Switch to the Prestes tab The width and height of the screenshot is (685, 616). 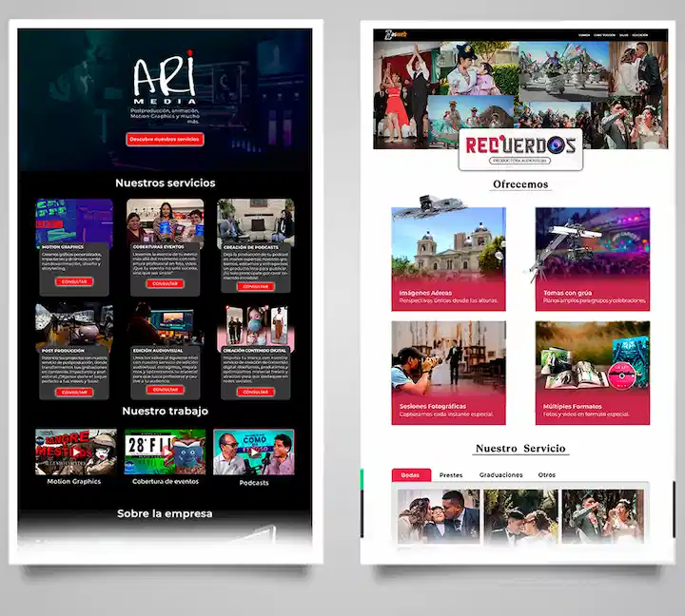pyautogui.click(x=451, y=475)
